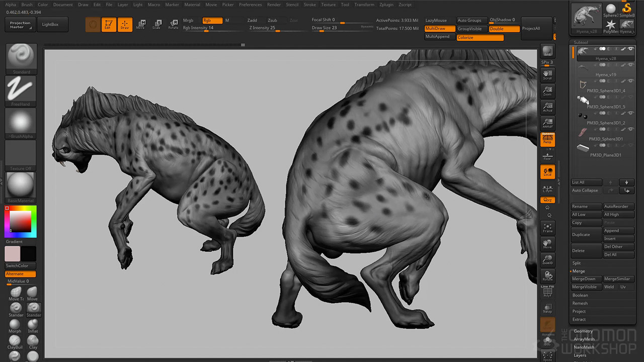The width and height of the screenshot is (644, 362).
Task: Expand the Geometry section
Action: 584,331
